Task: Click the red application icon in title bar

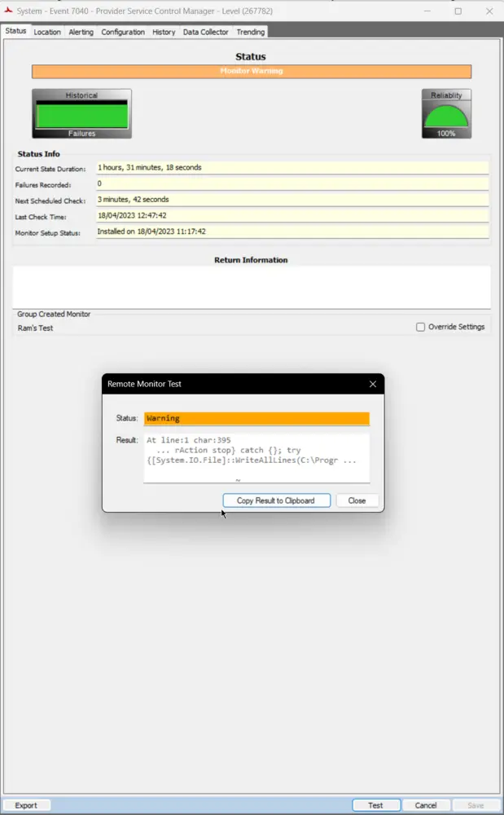Action: tap(8, 11)
